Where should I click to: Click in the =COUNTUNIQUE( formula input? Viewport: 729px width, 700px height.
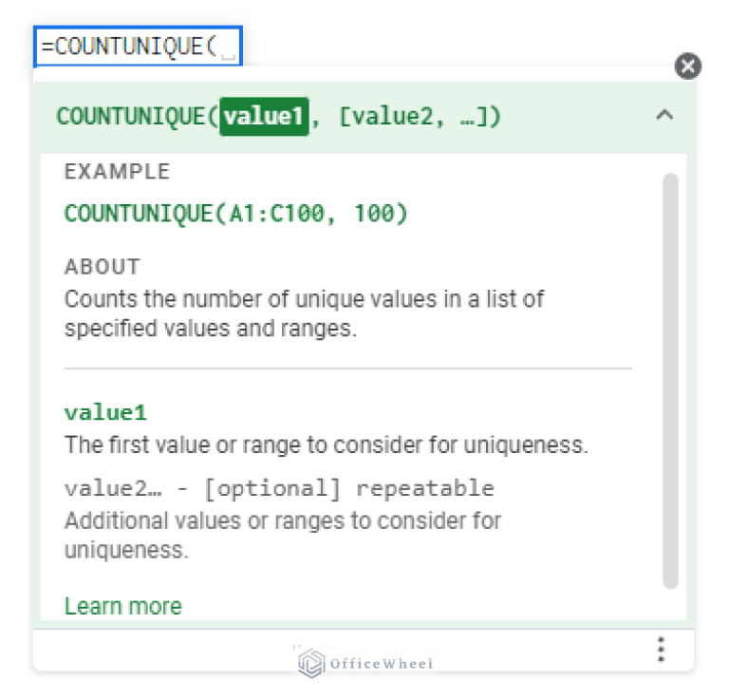click(138, 47)
